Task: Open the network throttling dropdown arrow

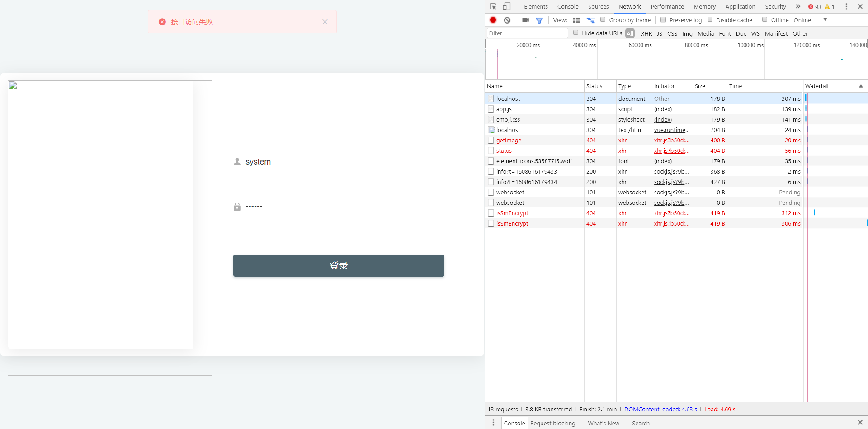Action: (825, 19)
